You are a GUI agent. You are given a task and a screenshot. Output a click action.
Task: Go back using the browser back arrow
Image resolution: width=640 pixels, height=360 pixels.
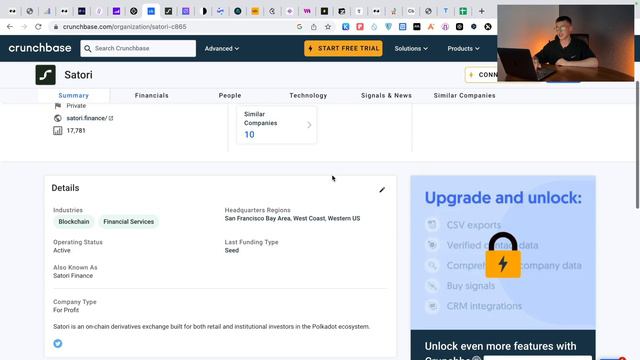click(10, 27)
